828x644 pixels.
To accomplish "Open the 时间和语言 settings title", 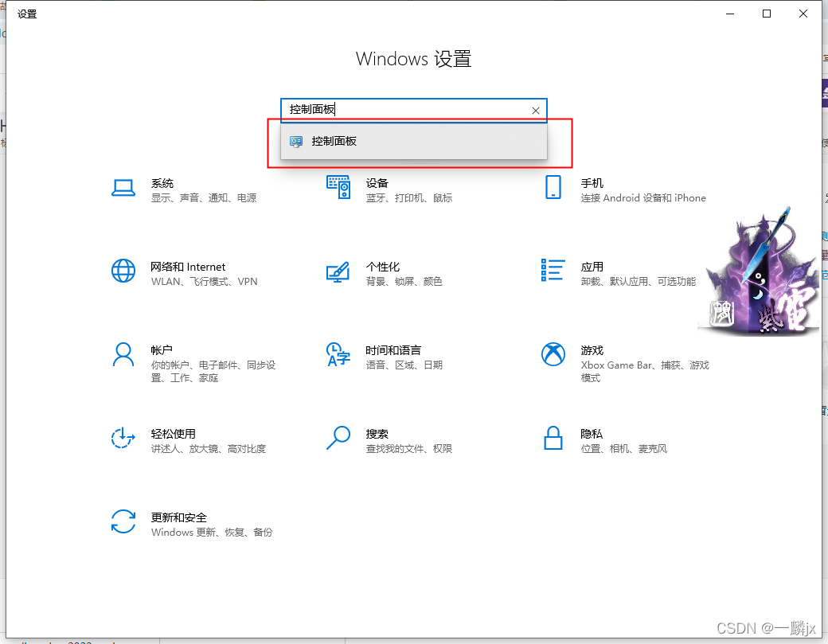I will (393, 350).
